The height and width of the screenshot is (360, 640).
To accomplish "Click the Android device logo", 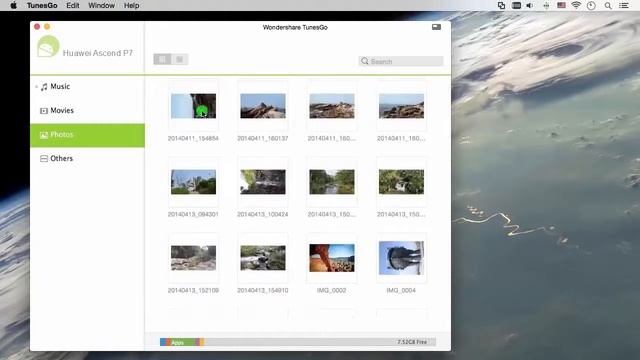I will (48, 47).
